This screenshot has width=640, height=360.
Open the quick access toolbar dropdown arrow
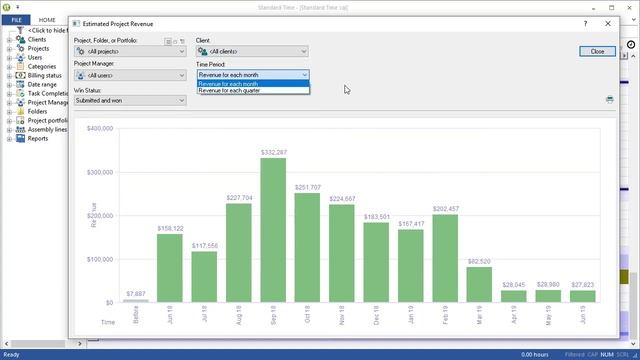18,7
